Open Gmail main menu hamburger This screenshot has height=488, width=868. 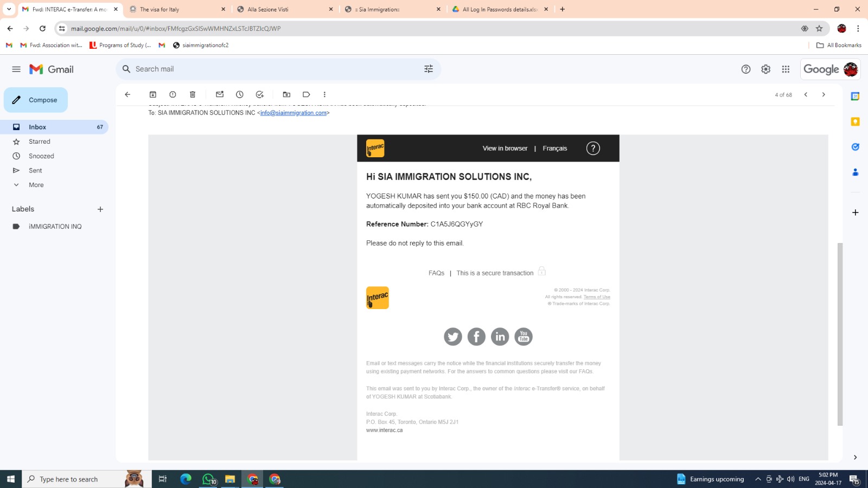[16, 69]
